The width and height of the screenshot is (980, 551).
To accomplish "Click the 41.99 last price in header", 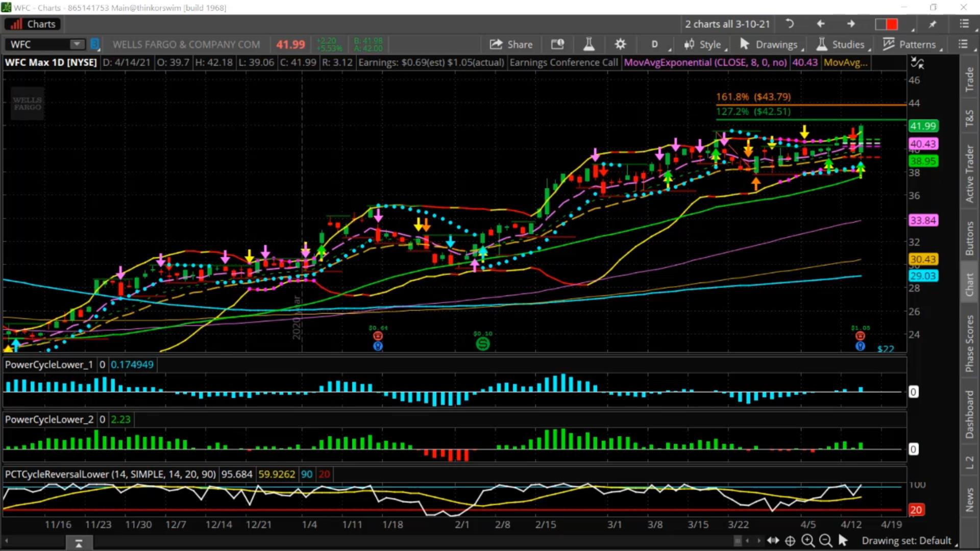I will point(290,44).
